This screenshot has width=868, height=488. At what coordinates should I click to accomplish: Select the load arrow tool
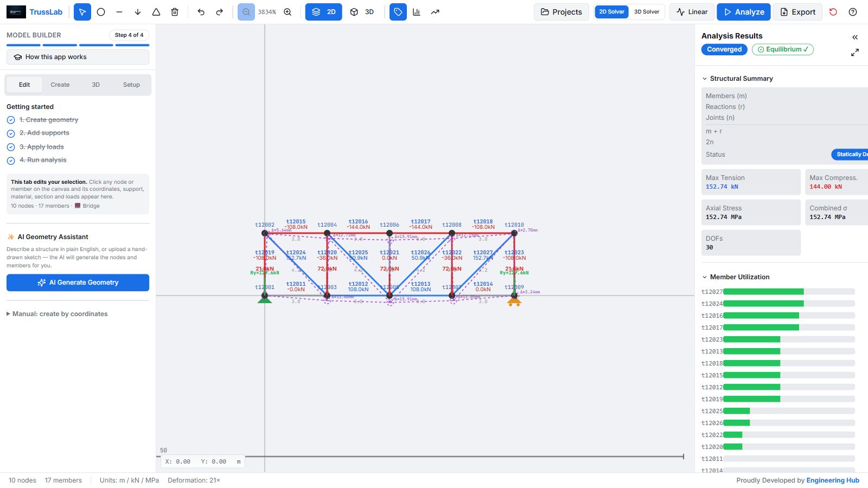(138, 12)
